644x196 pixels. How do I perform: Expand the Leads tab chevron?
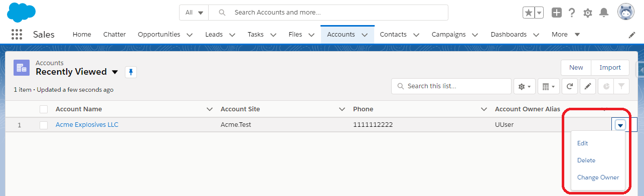tap(232, 35)
